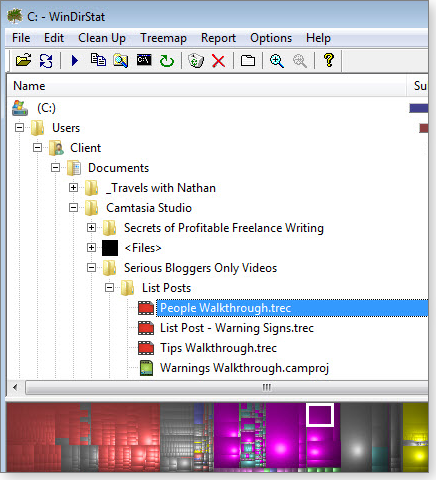Collapse Serious Bloggers Only Videos folder
Image resolution: width=436 pixels, height=480 pixels.
pyautogui.click(x=92, y=268)
